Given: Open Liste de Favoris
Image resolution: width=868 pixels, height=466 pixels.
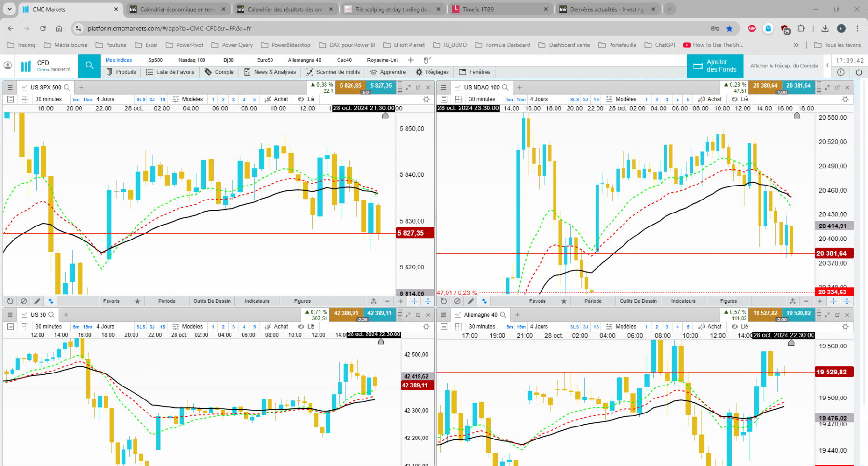Looking at the screenshot, I should (170, 72).
